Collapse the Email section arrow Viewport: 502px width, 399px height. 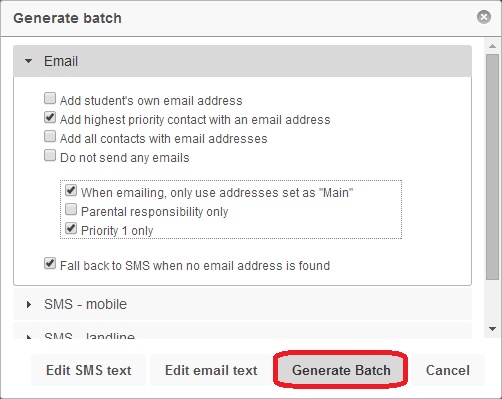pyautogui.click(x=29, y=61)
